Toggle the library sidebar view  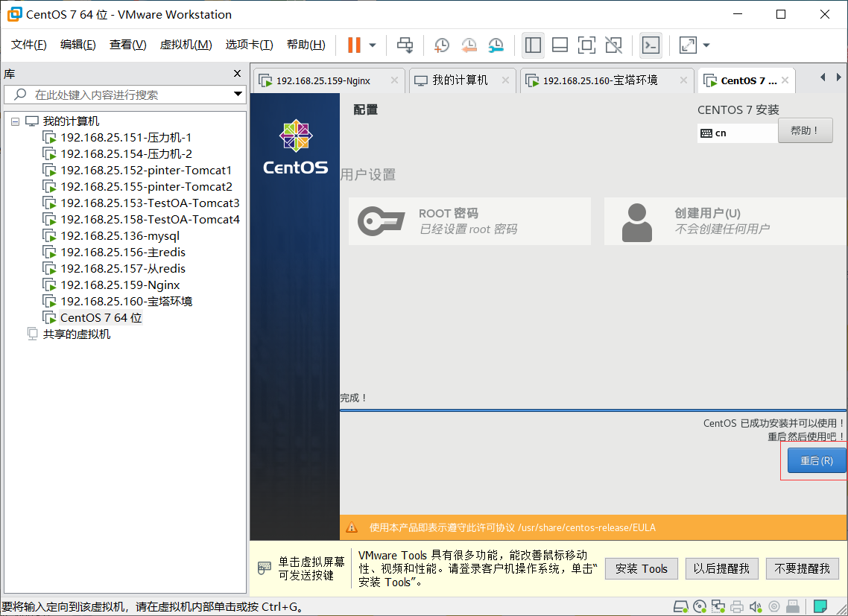coord(534,45)
